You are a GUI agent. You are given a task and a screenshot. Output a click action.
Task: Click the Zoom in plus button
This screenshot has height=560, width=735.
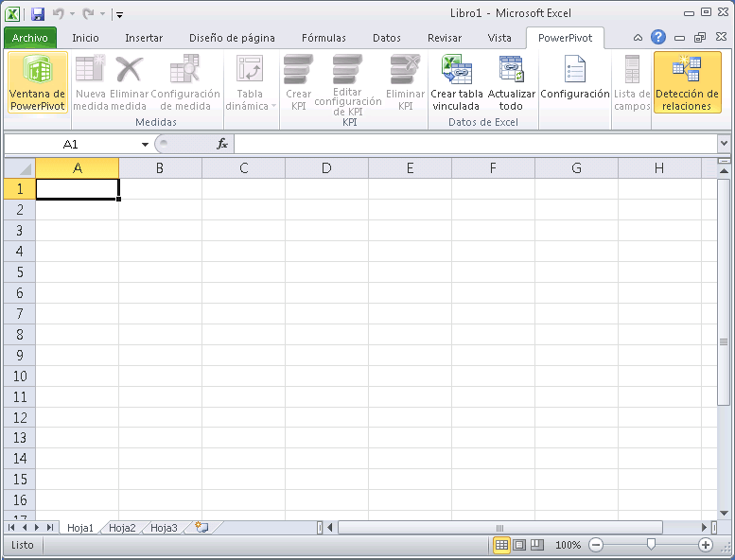[x=706, y=545]
